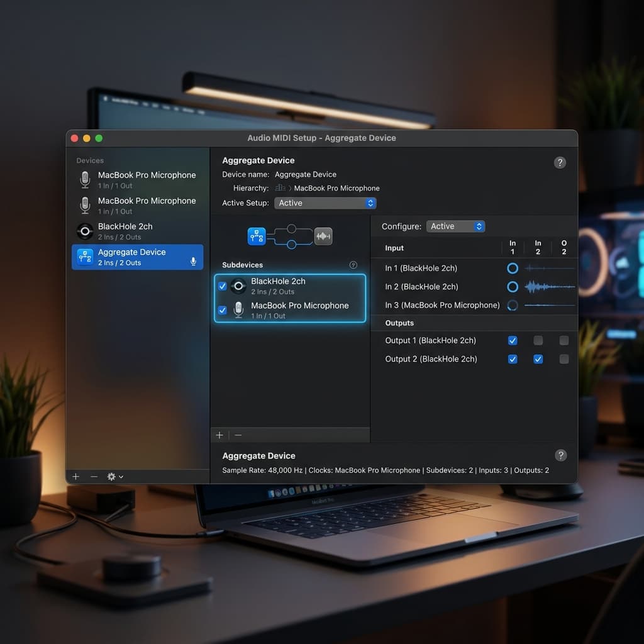Uncheck the MacBook Pro Microphone subdevice checkbox
This screenshot has height=644, width=644.
click(222, 310)
